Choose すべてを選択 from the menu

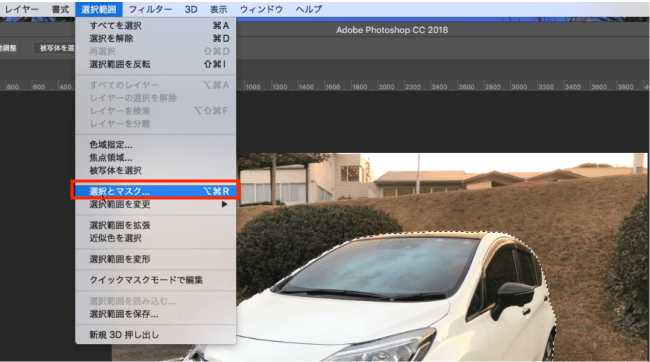click(x=155, y=26)
